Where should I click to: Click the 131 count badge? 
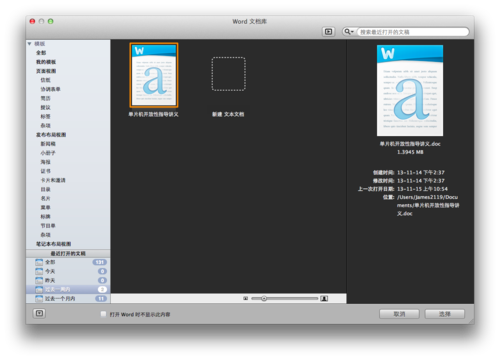[99, 262]
